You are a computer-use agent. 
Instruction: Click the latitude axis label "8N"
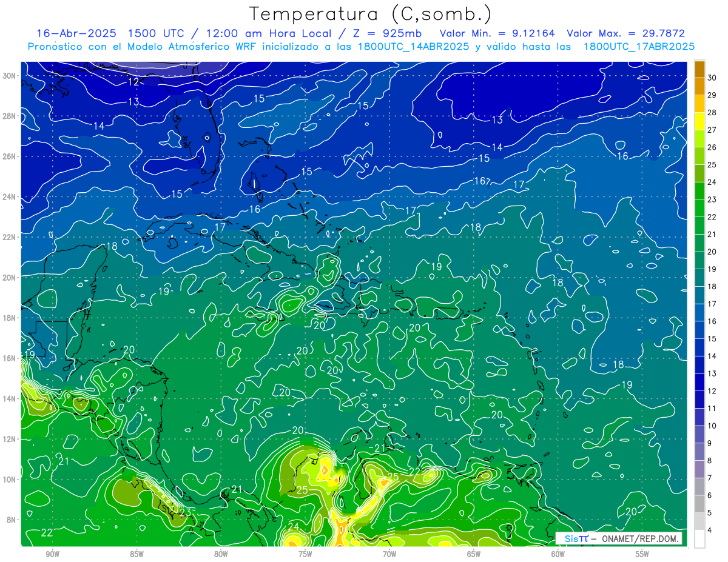coord(12,520)
